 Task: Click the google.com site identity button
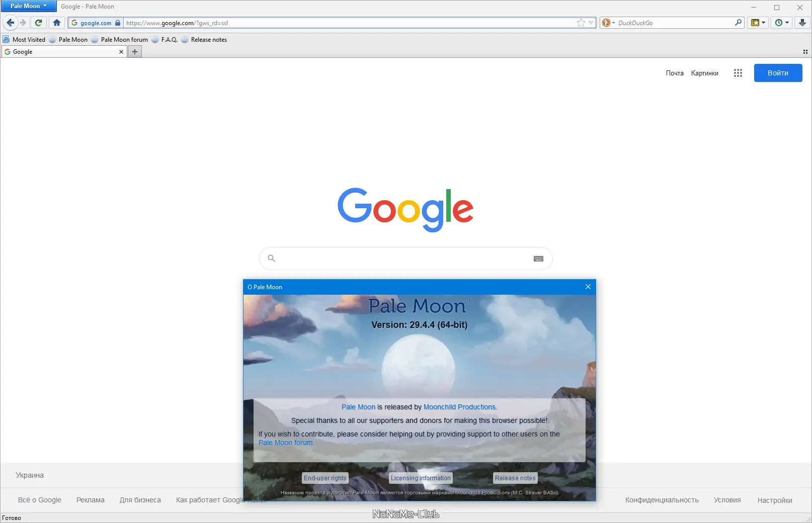click(96, 23)
